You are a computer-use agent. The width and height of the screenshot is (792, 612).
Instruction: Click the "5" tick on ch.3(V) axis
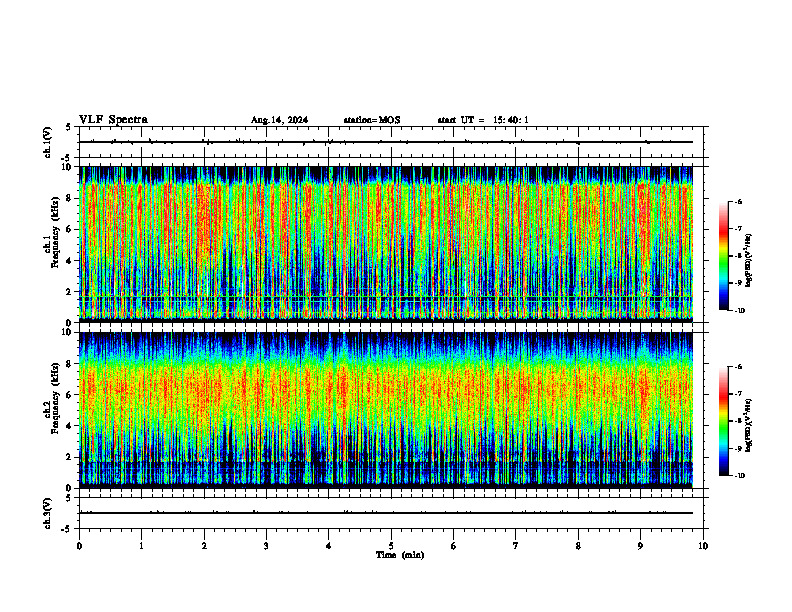click(69, 498)
